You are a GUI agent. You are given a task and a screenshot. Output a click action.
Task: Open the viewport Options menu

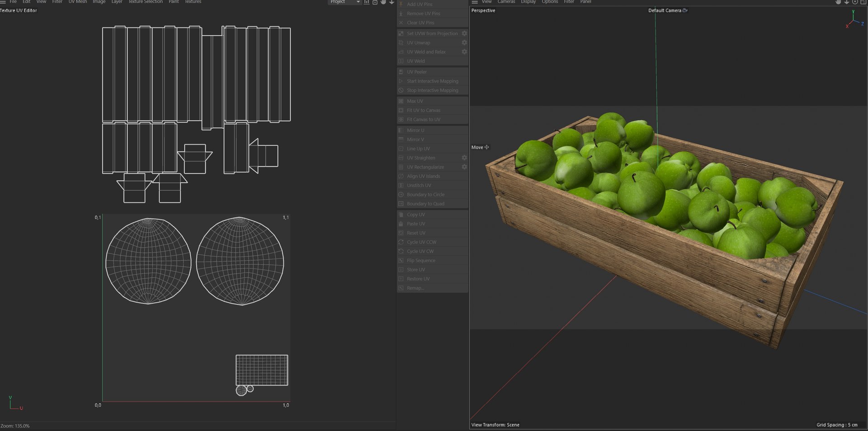[550, 2]
